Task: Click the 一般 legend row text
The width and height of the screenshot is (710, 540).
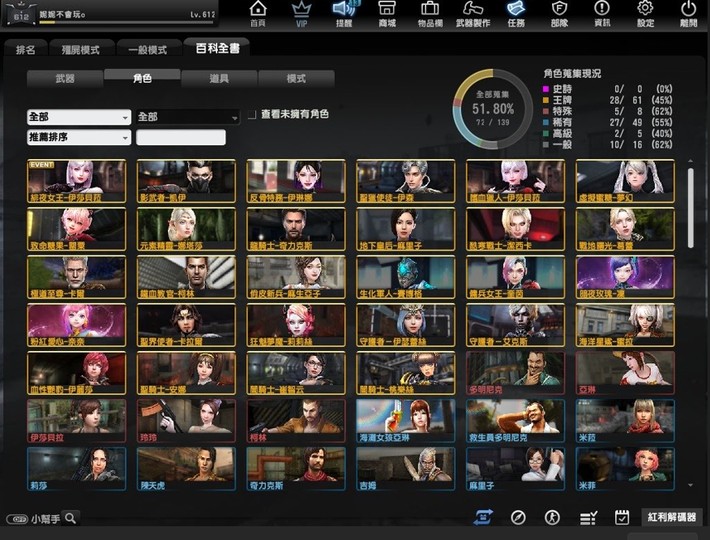Action: click(562, 145)
